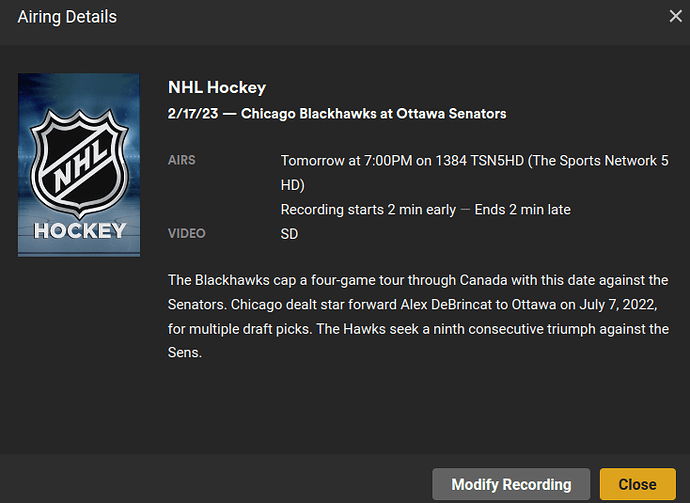690x503 pixels.
Task: Select the Airing Details header title
Action: pyautogui.click(x=67, y=17)
